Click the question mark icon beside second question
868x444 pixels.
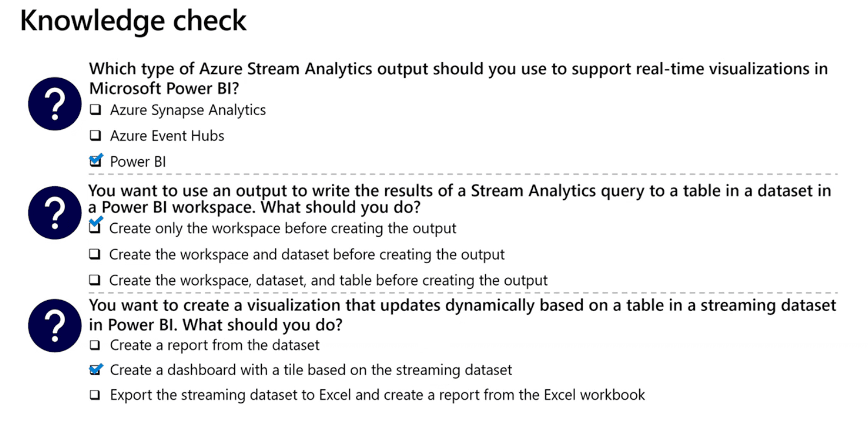pyautogui.click(x=54, y=213)
